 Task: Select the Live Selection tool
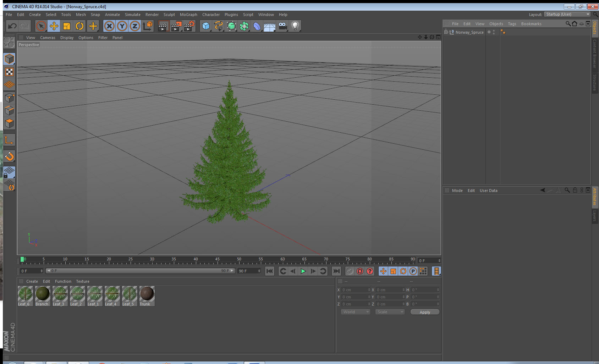(x=41, y=26)
